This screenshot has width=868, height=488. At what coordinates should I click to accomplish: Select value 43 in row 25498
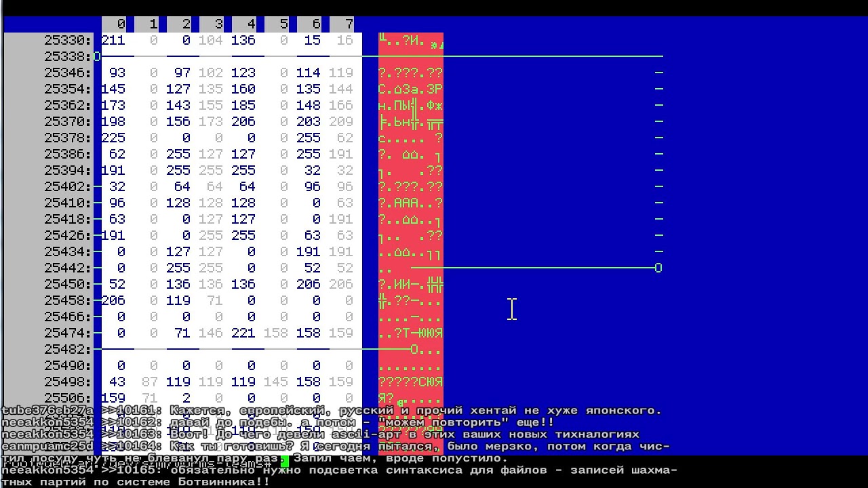(117, 382)
